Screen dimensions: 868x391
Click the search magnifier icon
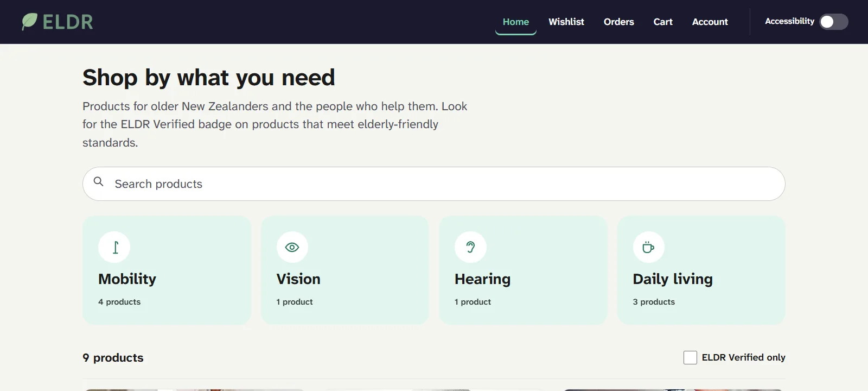(x=98, y=181)
